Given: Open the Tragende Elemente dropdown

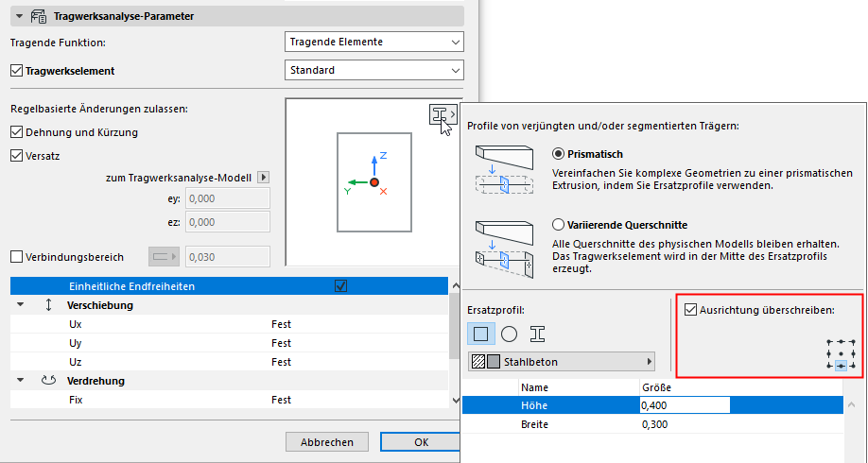Looking at the screenshot, I should pos(373,42).
